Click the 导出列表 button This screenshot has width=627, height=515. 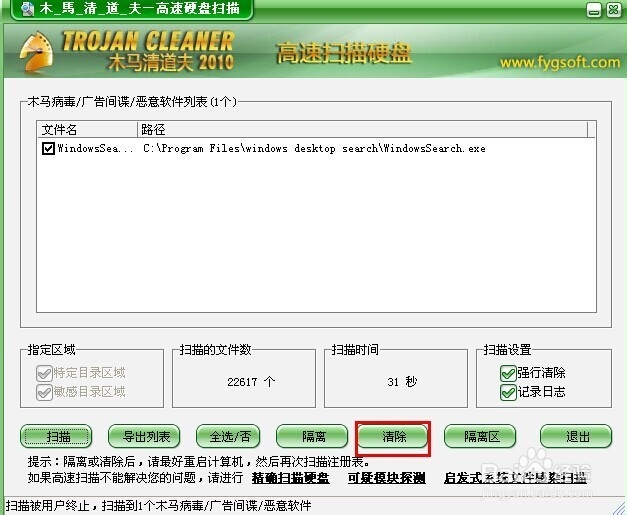coord(144,436)
